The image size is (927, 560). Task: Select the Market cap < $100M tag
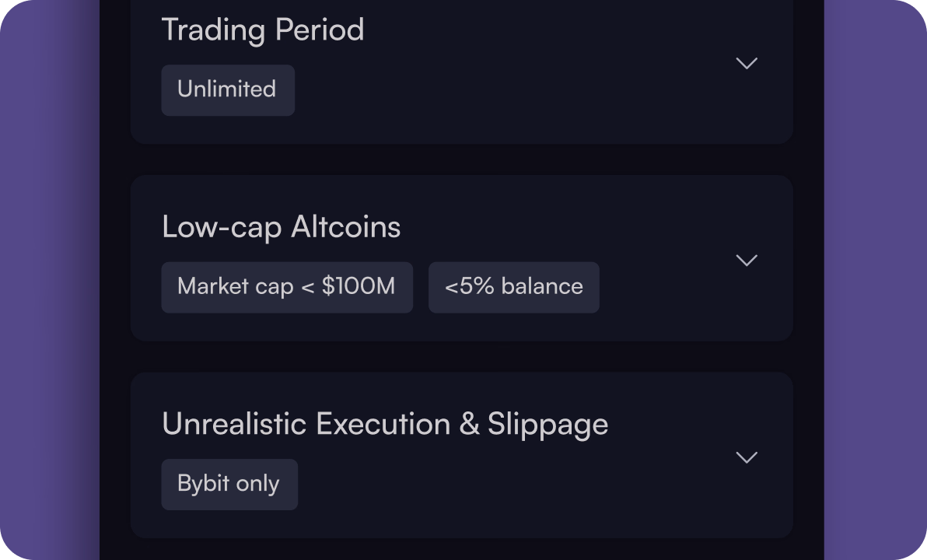point(286,287)
